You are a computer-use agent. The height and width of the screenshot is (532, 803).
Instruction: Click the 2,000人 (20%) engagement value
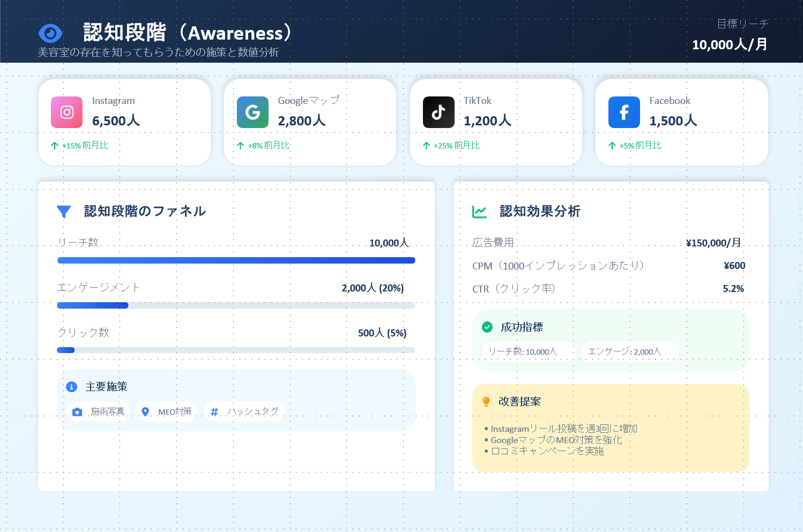click(373, 288)
